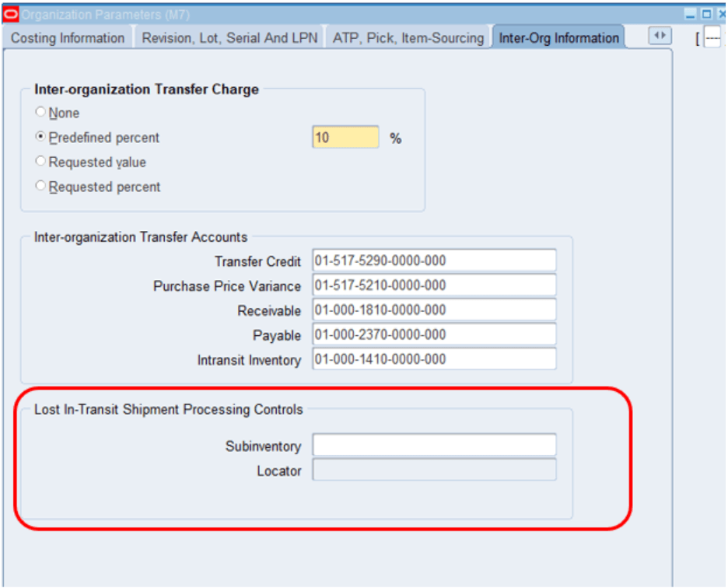Open the Revision, Lot, Serial And LPN tab
Image resolution: width=728 pixels, height=588 pixels.
coord(229,37)
